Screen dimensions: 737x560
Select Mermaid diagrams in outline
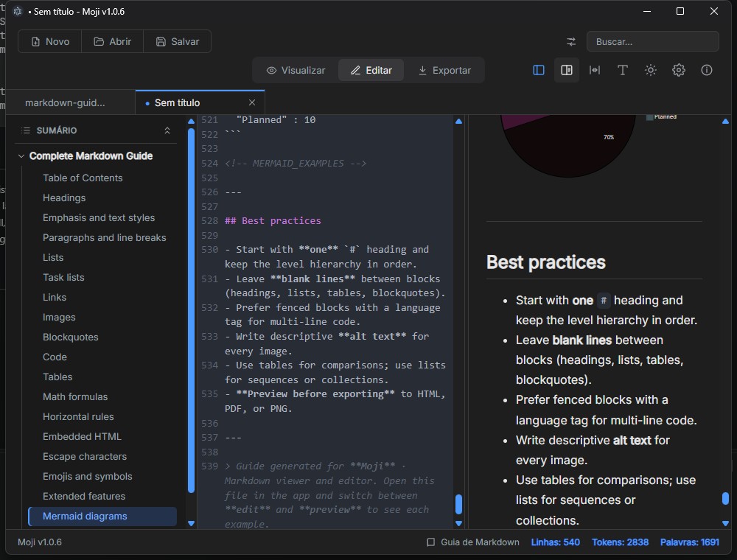click(x=102, y=517)
